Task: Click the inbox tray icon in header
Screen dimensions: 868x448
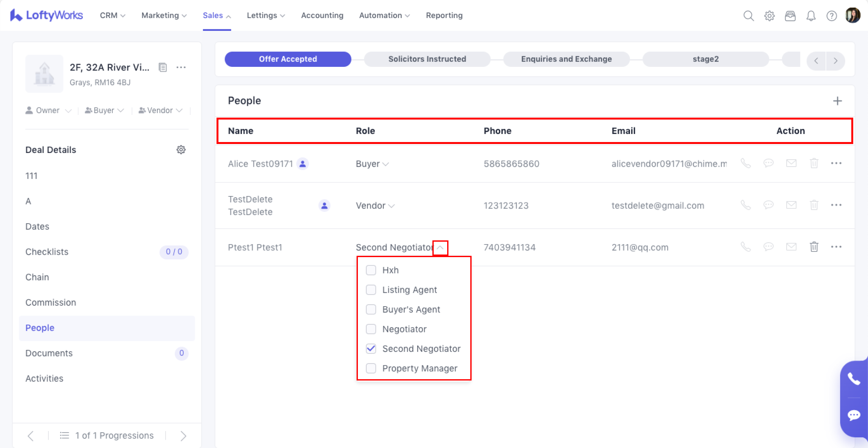Action: click(x=790, y=16)
